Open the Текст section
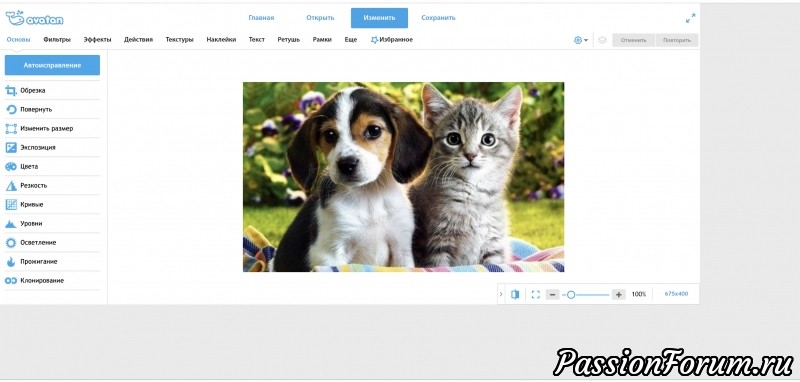800x382 pixels. 257,39
